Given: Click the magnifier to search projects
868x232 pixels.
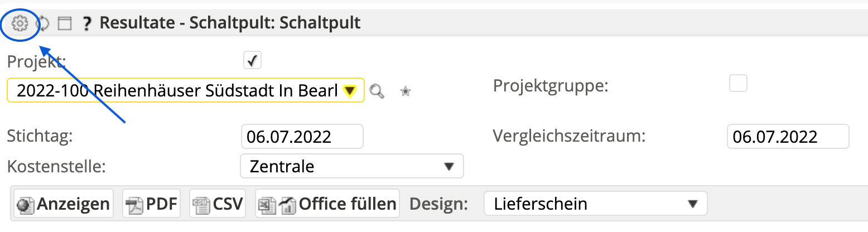Looking at the screenshot, I should coord(378,91).
